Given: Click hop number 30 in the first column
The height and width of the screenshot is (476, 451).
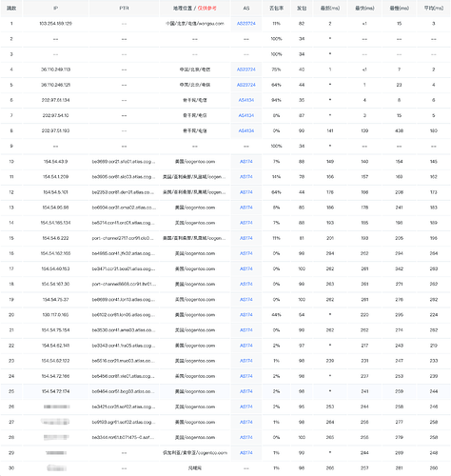Looking at the screenshot, I should [11, 468].
